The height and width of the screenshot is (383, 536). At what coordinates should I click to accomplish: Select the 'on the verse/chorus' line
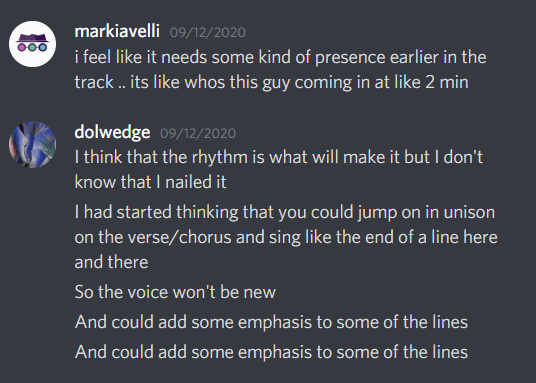coord(286,237)
